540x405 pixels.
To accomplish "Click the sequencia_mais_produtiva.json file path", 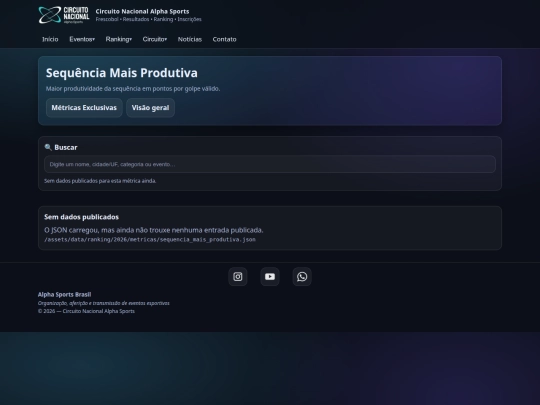I will (150, 239).
